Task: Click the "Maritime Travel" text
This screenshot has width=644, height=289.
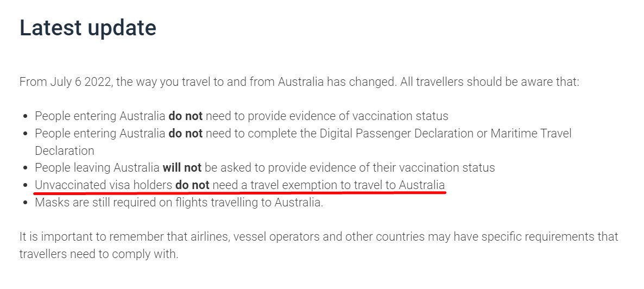Action: coord(531,133)
